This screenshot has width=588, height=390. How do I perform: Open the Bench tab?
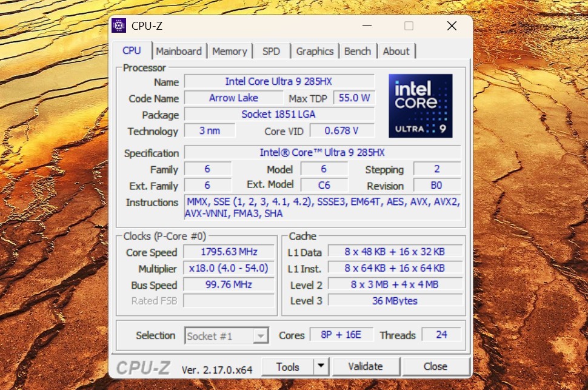358,51
